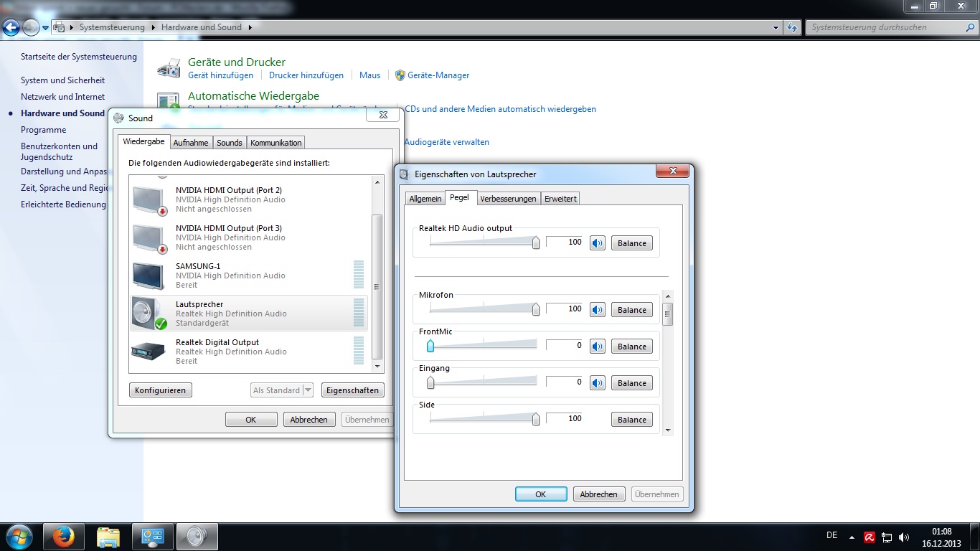Click the Konfigurieren button

(x=161, y=390)
